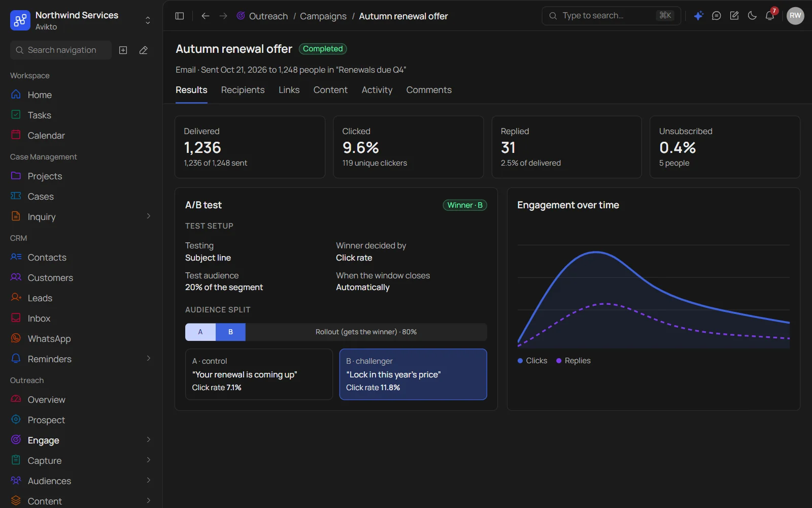Toggle dark mode with the moon icon
Viewport: 812px width, 508px height.
coord(752,16)
